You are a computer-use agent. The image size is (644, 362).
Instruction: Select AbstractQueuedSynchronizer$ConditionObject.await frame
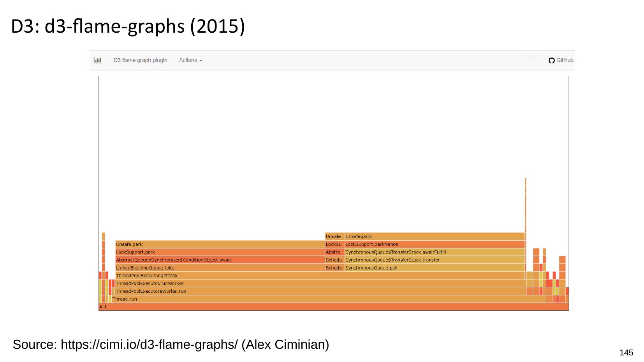[x=220, y=260]
